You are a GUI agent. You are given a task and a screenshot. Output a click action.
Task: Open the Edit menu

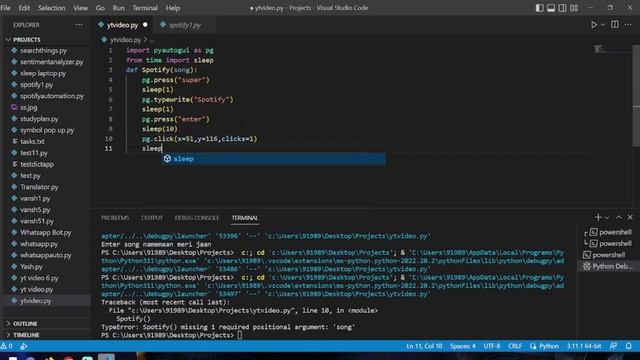[24, 8]
